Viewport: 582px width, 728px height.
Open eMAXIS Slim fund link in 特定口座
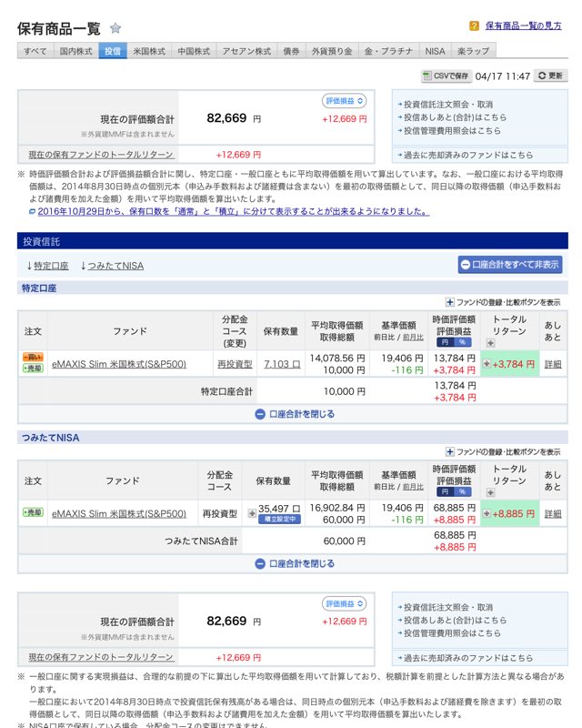coord(119,364)
